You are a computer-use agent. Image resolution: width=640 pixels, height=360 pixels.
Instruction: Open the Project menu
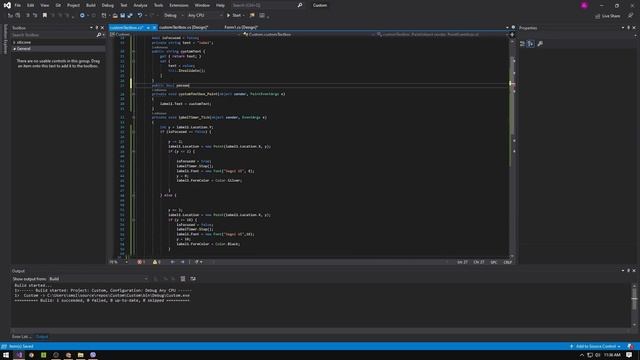coord(73,5)
